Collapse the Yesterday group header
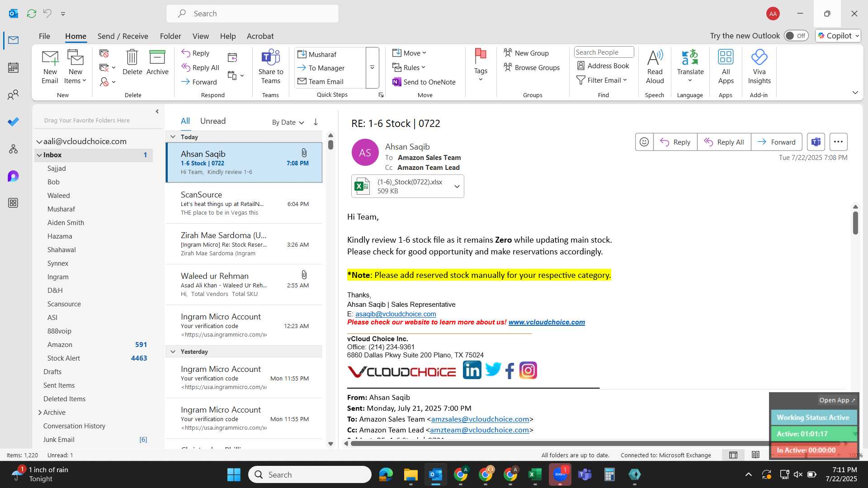The height and width of the screenshot is (488, 868). pos(173,352)
